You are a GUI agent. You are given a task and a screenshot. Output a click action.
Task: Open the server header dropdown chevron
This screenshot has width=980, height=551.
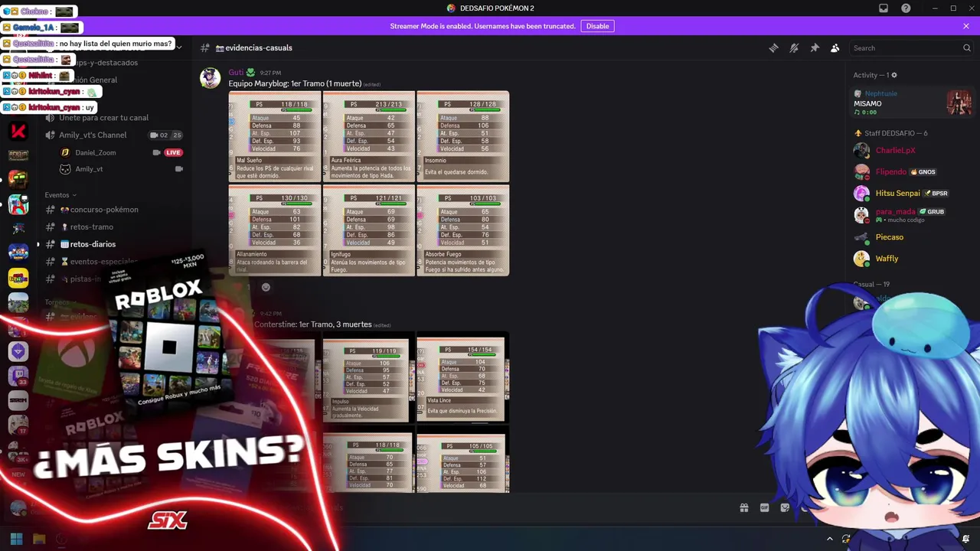pos(179,47)
